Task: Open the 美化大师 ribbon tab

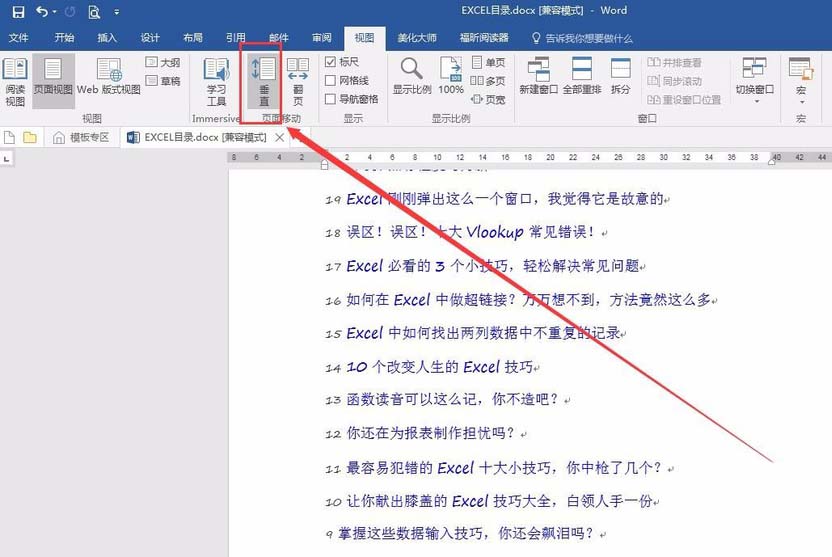Action: coord(417,38)
